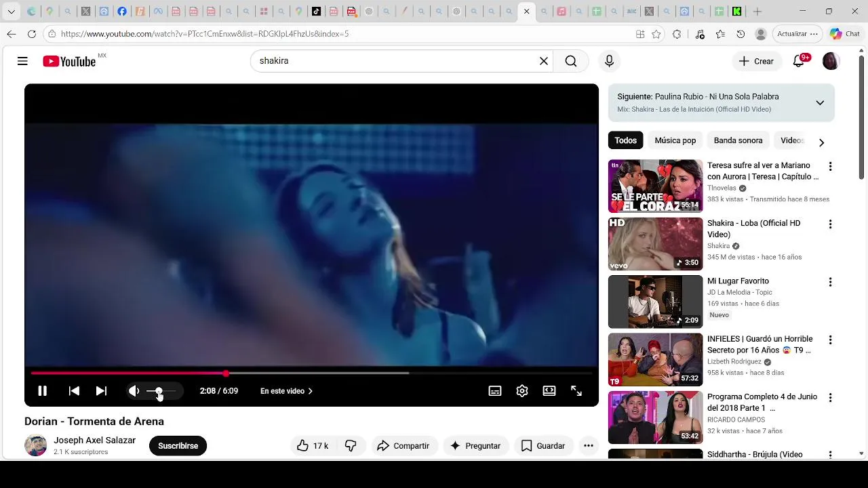868x488 pixels.
Task: Pause the video
Action: click(x=42, y=391)
